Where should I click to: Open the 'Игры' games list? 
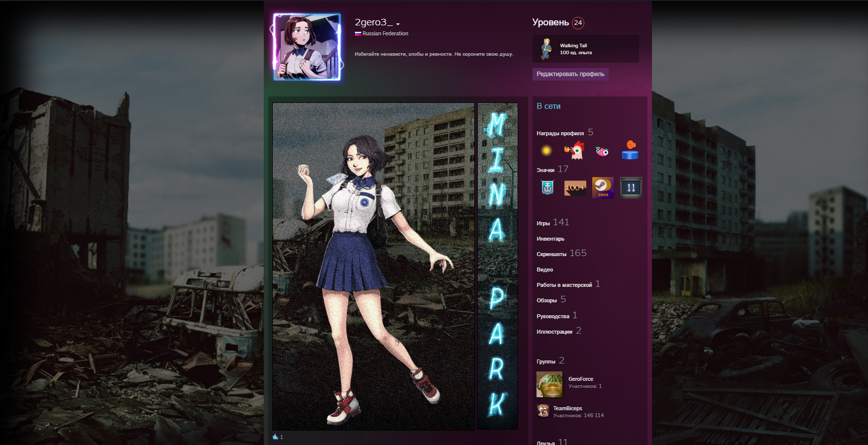coord(543,223)
